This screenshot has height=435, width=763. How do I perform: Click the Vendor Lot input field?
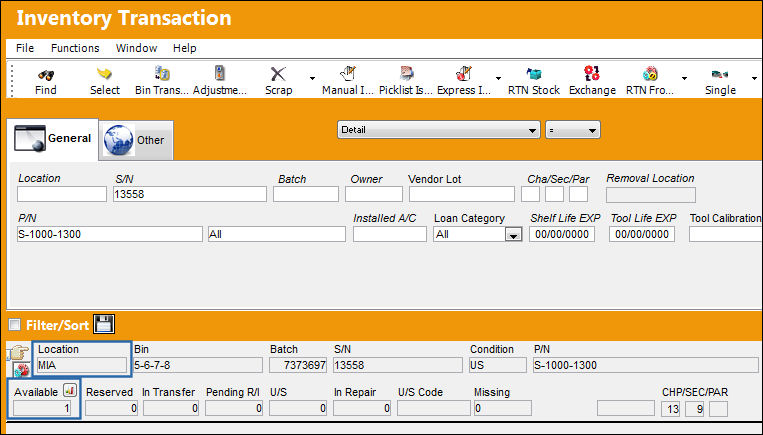(462, 194)
